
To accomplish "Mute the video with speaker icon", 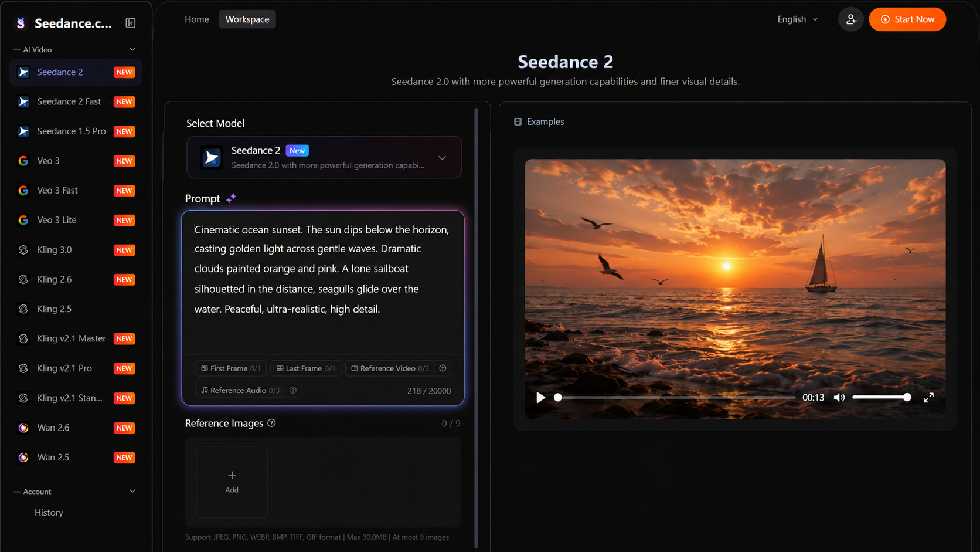I will pos(839,398).
